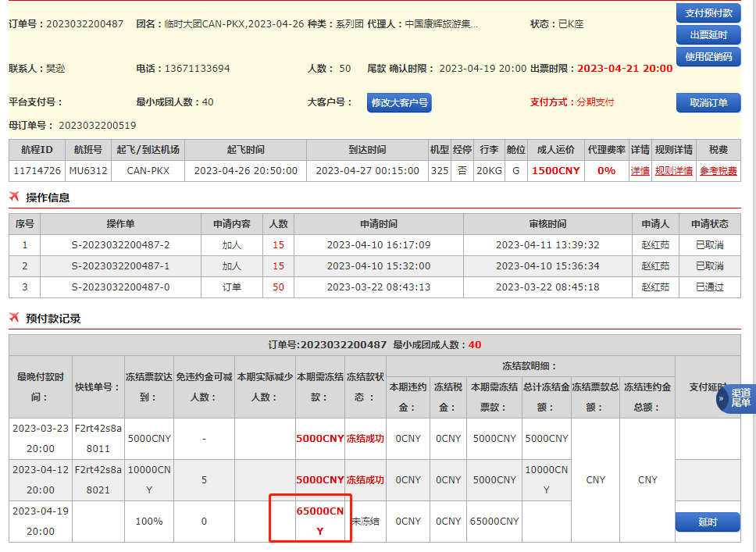Click the highlighted 65000CNY amount cell
This screenshot has width=756, height=552.
[319, 521]
